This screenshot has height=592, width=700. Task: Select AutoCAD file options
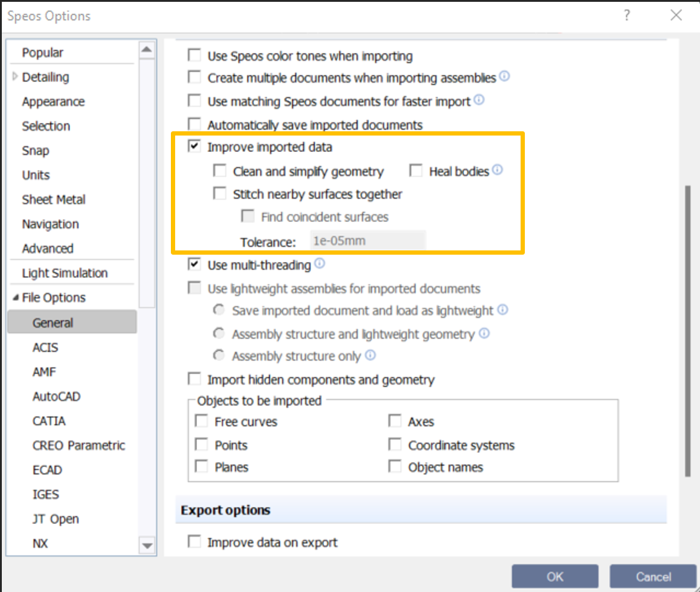[x=56, y=397]
